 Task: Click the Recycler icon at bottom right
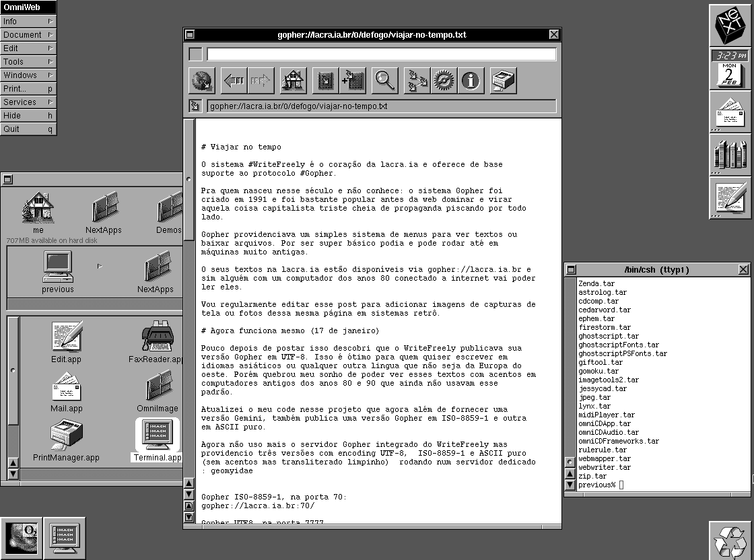730,540
